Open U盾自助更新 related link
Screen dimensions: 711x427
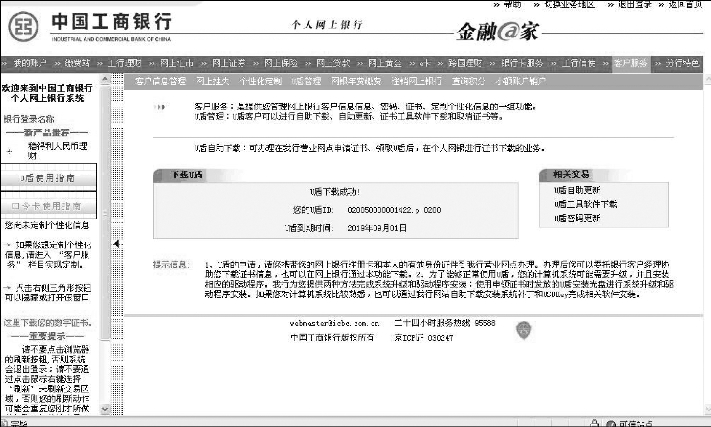pyautogui.click(x=577, y=190)
